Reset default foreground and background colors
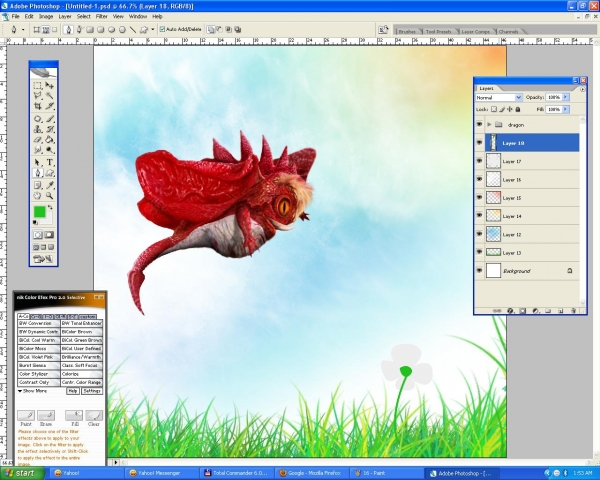This screenshot has width=600, height=480. (x=35, y=222)
